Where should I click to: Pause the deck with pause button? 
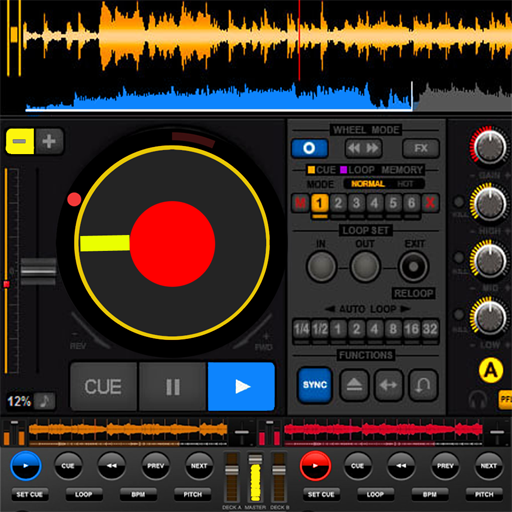coord(173,387)
